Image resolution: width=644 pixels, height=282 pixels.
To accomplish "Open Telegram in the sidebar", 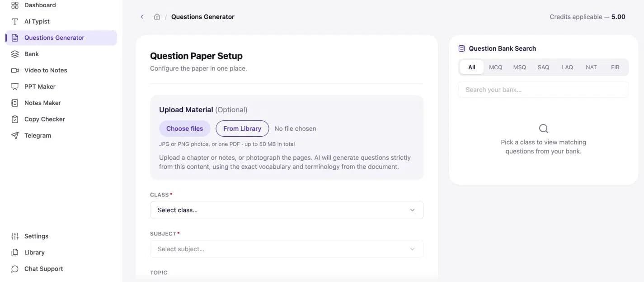I will point(61,135).
